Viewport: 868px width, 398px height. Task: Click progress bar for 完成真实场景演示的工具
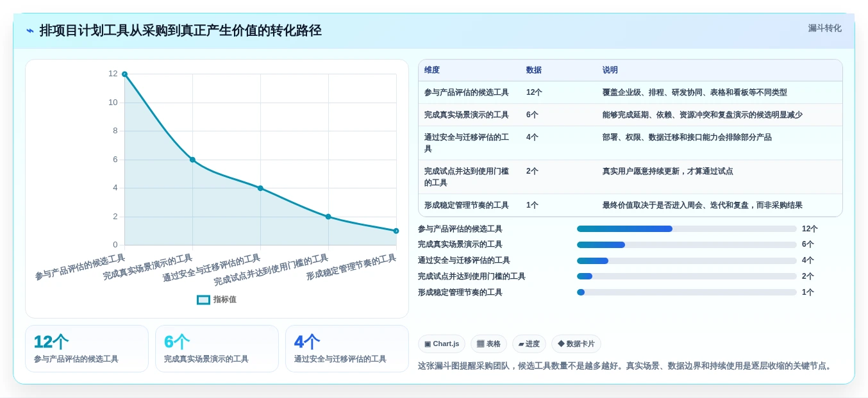687,244
